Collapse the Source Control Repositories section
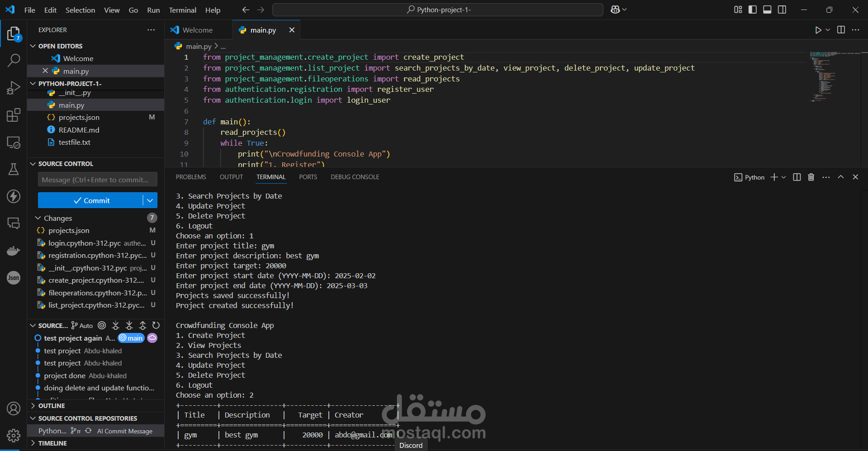Image resolution: width=868 pixels, height=451 pixels. coord(33,418)
